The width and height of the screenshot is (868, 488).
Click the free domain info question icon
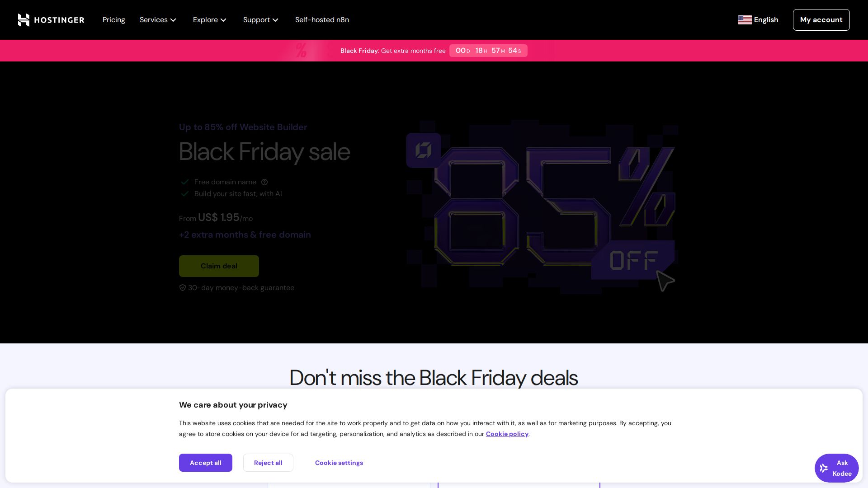(x=264, y=182)
